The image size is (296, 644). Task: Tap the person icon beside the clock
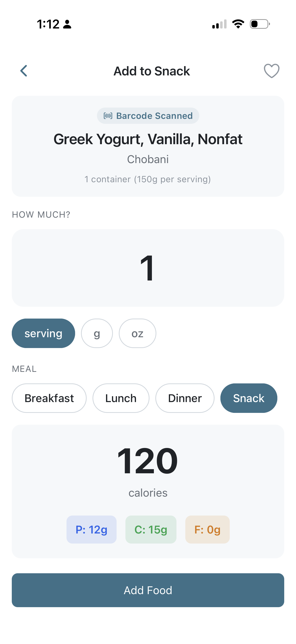tap(67, 24)
